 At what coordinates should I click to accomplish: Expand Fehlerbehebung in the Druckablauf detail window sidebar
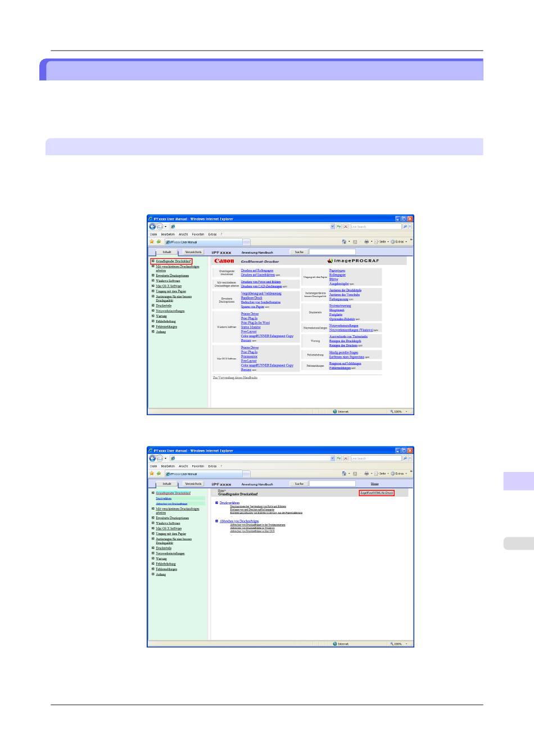pos(153,564)
